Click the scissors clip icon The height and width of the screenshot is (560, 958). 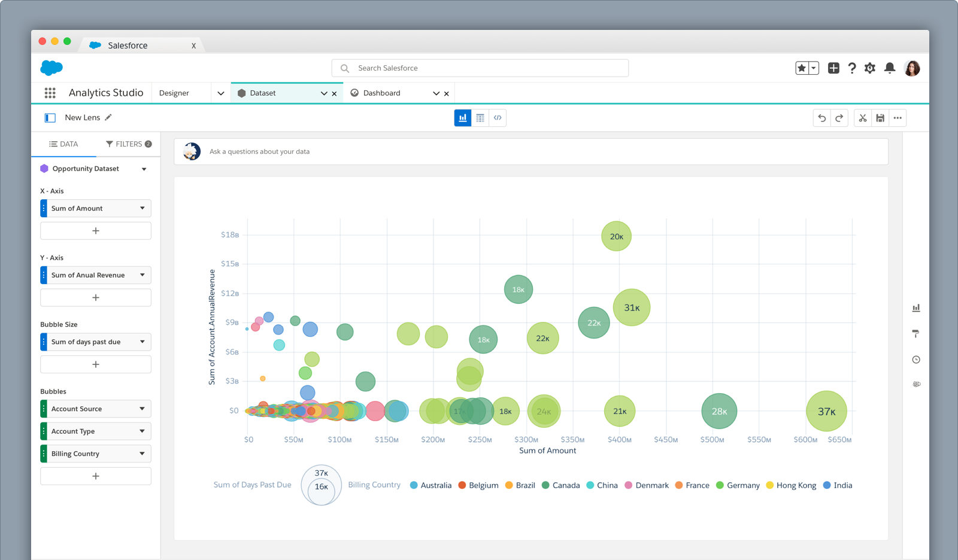(863, 118)
